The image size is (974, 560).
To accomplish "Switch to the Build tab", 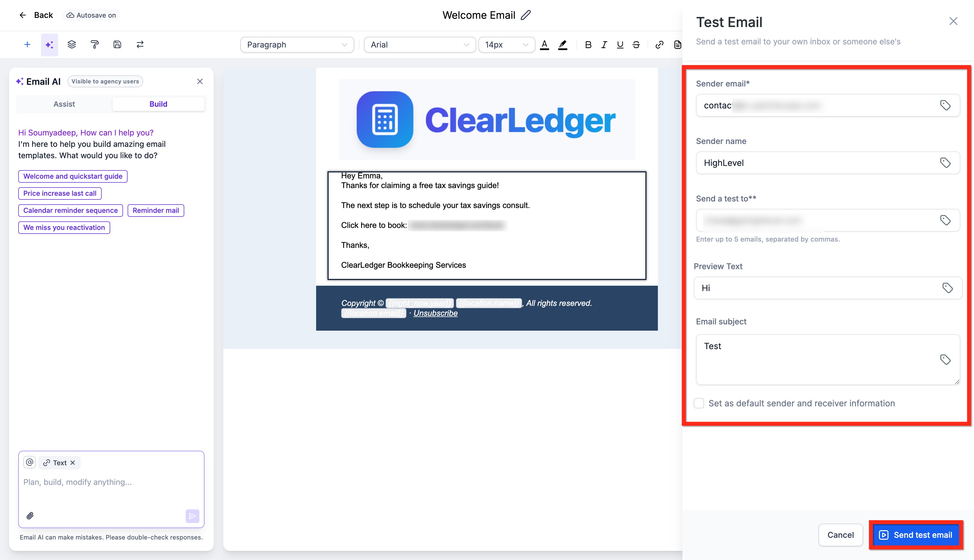I will tap(158, 104).
